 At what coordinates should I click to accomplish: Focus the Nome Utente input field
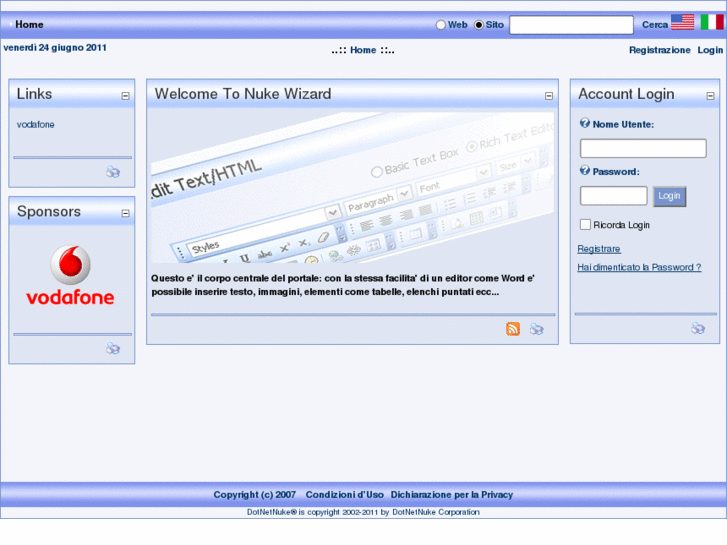pos(643,148)
